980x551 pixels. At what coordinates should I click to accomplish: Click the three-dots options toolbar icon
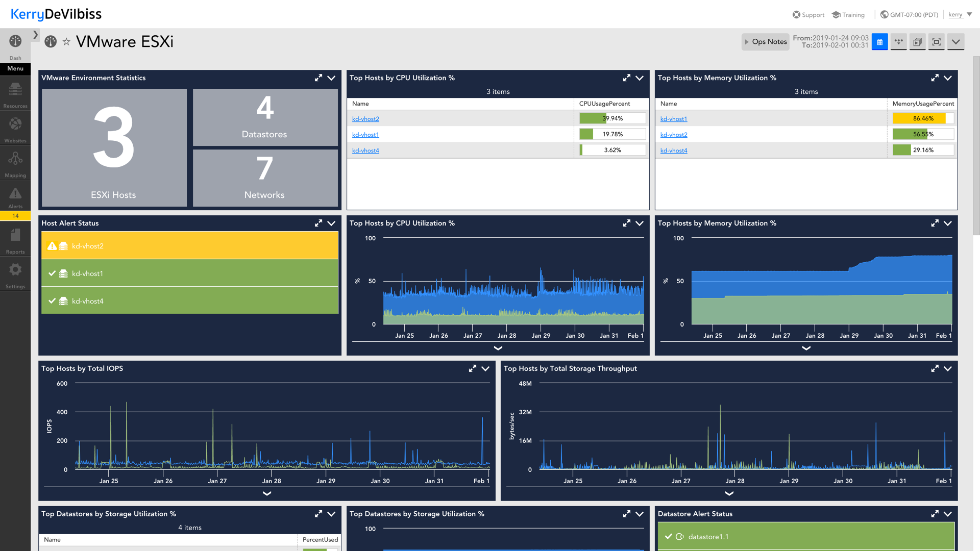click(x=898, y=42)
